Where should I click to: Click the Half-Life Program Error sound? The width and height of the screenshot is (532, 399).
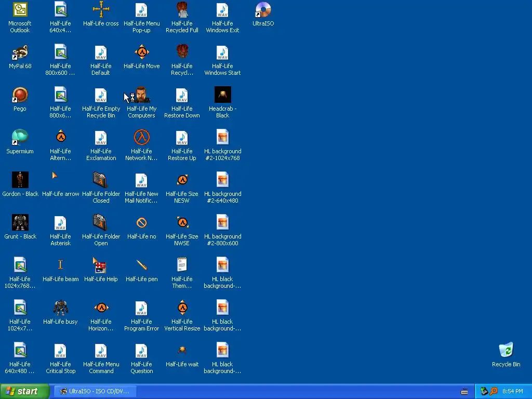point(141,315)
